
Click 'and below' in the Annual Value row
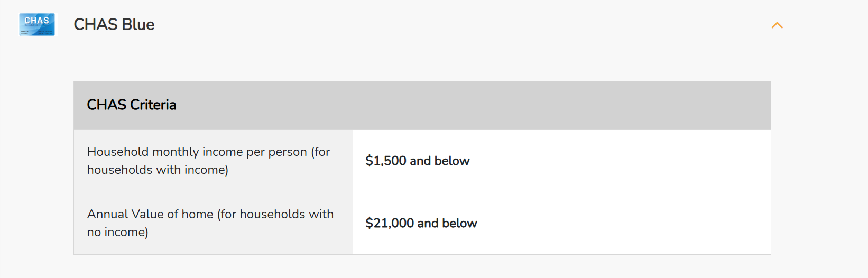tap(447, 223)
